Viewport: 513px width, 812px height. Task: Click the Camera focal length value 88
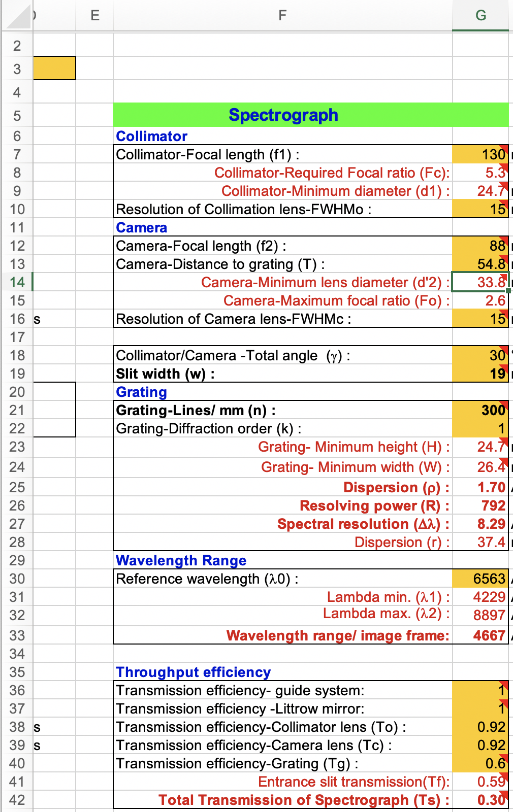pyautogui.click(x=480, y=246)
